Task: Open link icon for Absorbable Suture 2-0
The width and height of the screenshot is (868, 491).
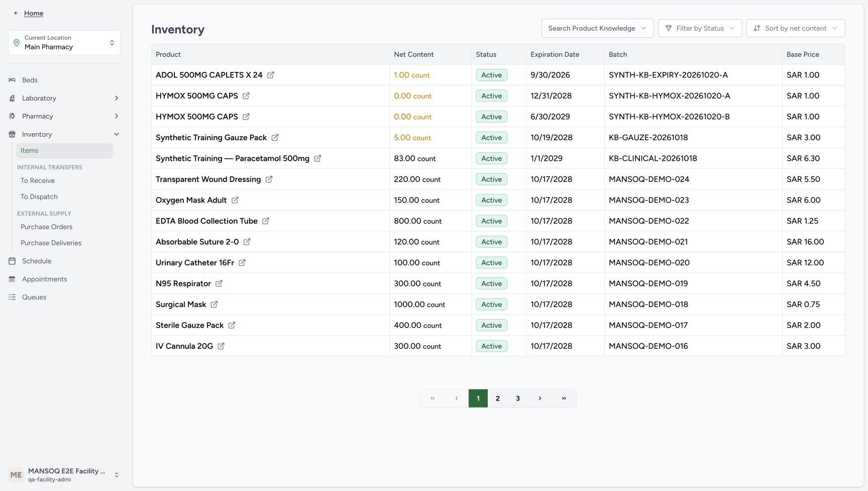Action: [247, 242]
